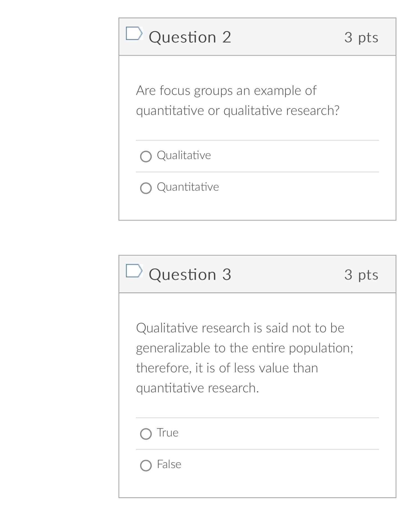Click the 3 pts label on Question 2
Viewport: 420px width, 520px height.
[361, 38]
